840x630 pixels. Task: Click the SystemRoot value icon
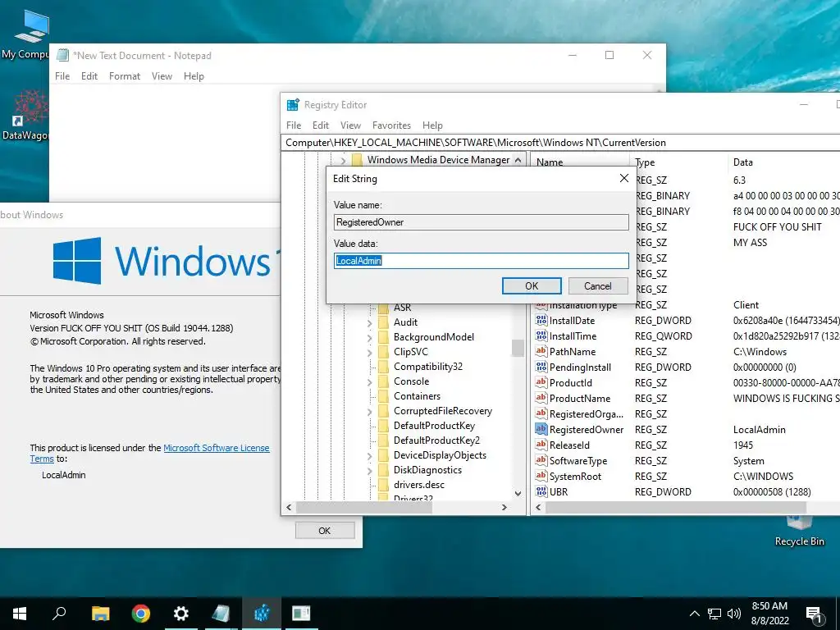[541, 476]
